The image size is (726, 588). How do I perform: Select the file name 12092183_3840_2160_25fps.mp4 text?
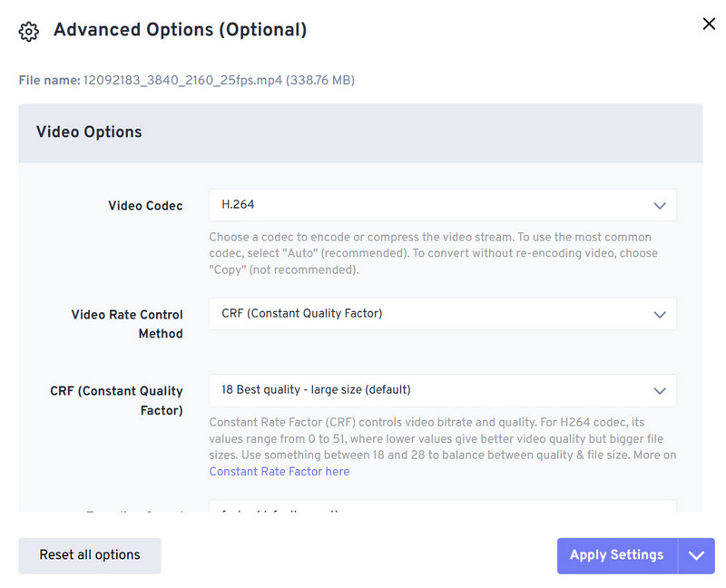[181, 81]
